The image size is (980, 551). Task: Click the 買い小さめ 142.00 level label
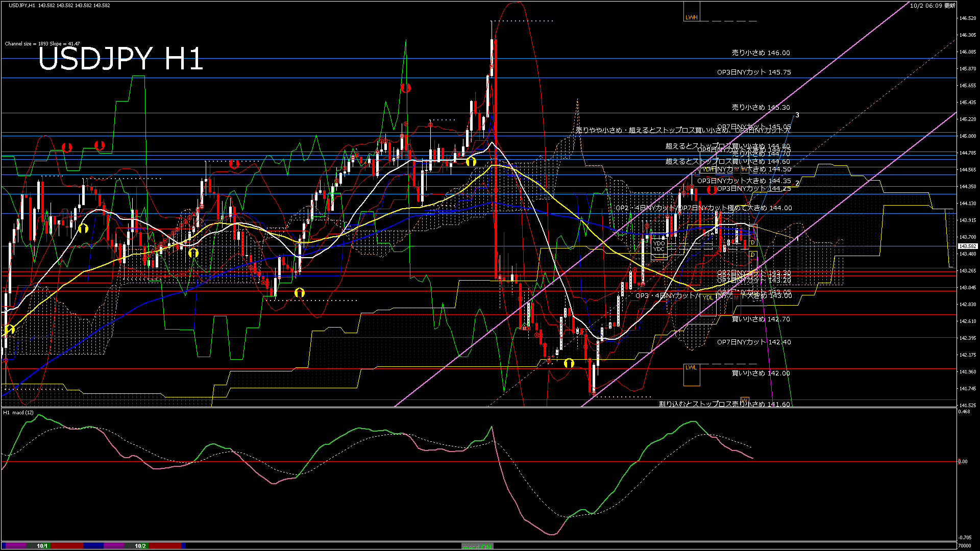(761, 373)
